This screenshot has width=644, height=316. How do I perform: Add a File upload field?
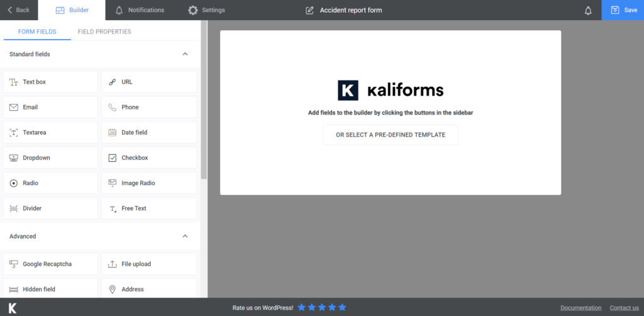(x=149, y=264)
